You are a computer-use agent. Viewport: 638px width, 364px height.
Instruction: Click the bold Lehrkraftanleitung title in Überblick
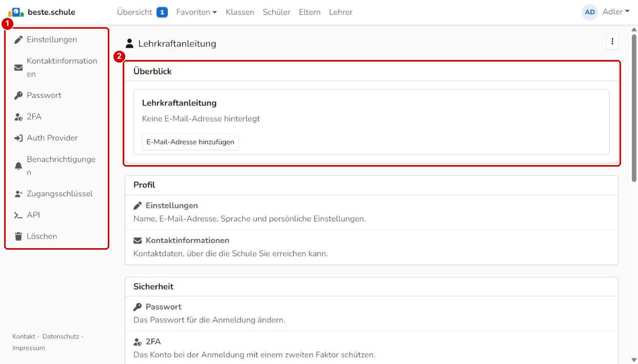tap(179, 103)
